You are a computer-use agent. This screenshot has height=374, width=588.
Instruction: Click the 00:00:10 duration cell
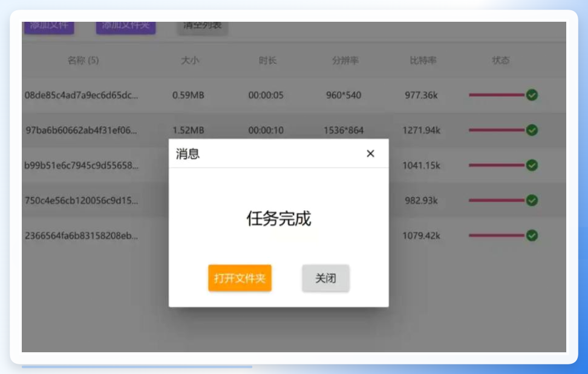point(266,131)
